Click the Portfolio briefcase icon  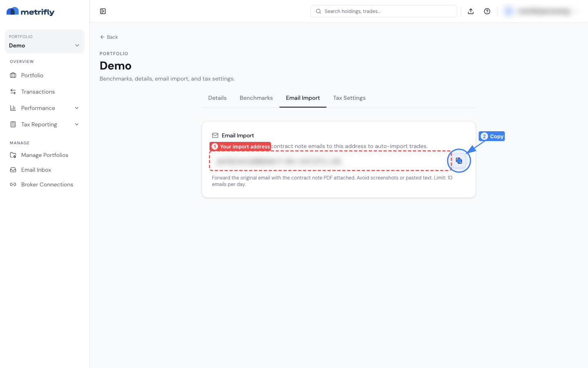point(13,75)
